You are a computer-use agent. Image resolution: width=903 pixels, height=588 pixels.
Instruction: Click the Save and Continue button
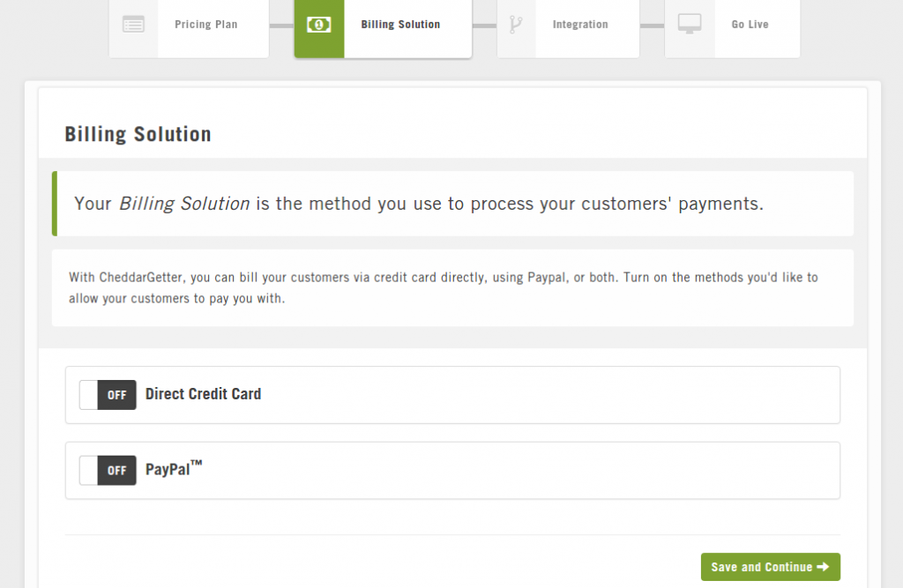770,567
